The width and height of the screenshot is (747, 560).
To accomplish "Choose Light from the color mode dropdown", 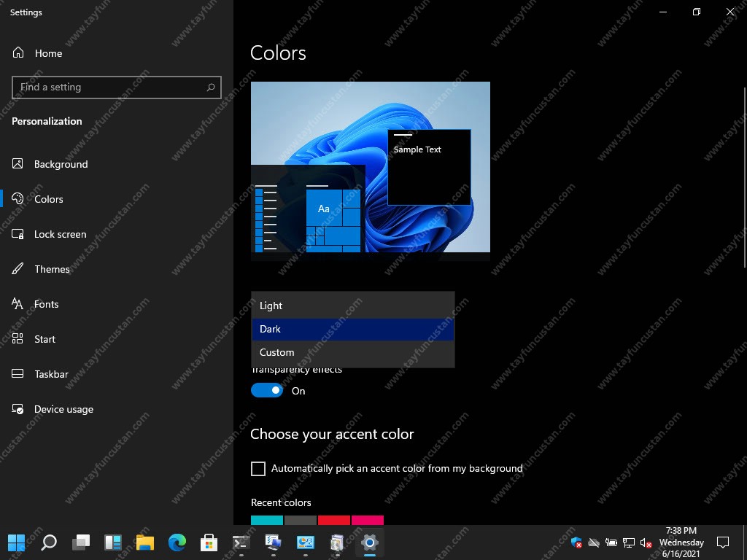I will click(353, 306).
